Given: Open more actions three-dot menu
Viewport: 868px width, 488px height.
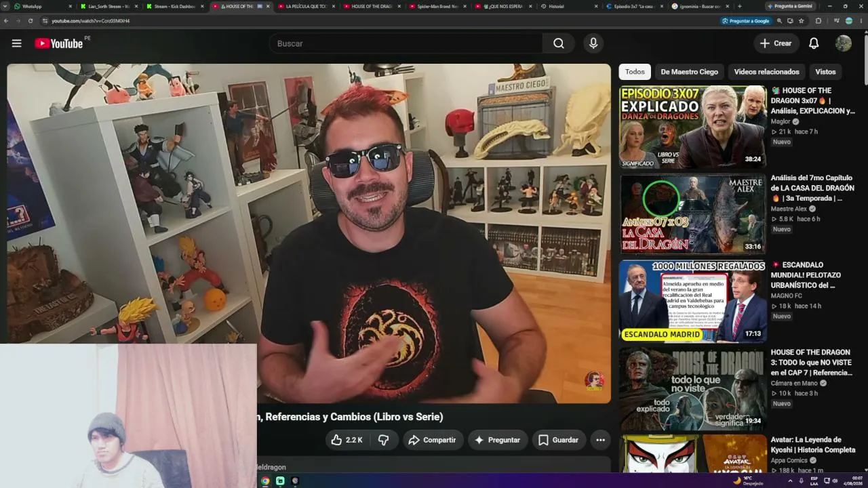Looking at the screenshot, I should [600, 440].
